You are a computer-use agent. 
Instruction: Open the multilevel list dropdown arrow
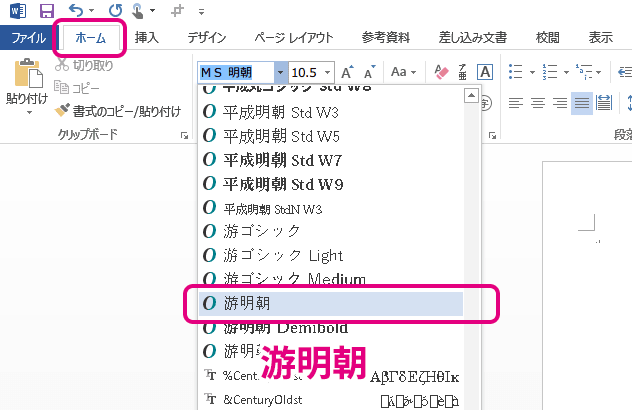(599, 73)
